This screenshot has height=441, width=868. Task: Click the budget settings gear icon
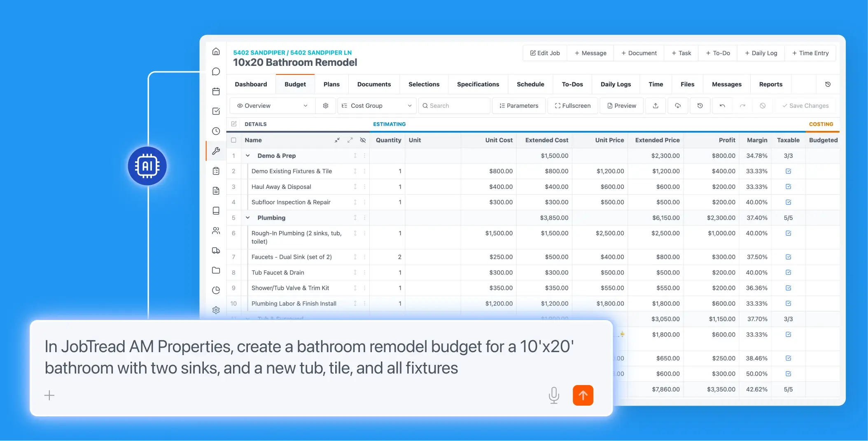tap(326, 106)
